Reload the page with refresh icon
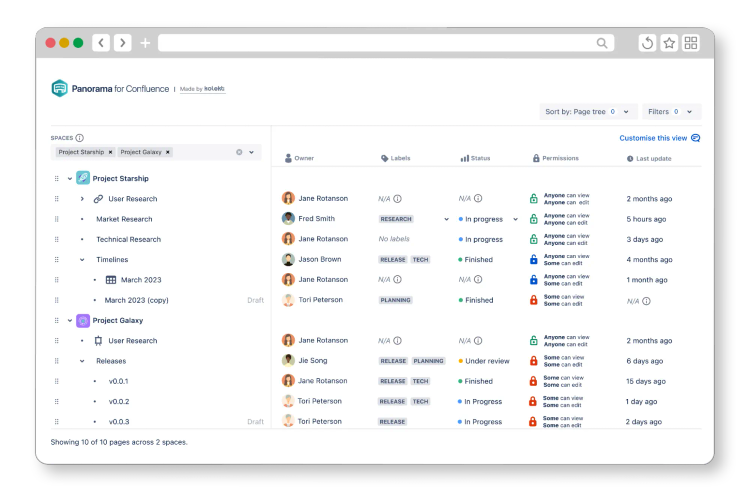 click(647, 43)
